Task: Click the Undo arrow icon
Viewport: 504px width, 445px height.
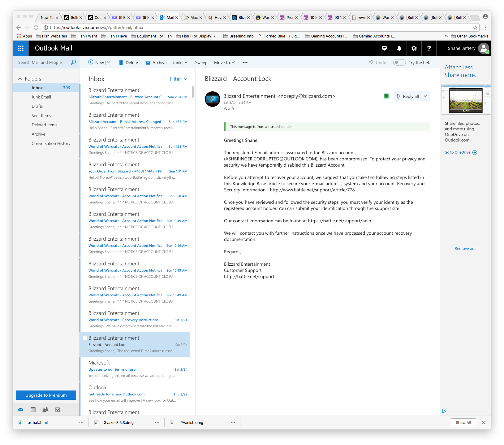Action: 371,62
